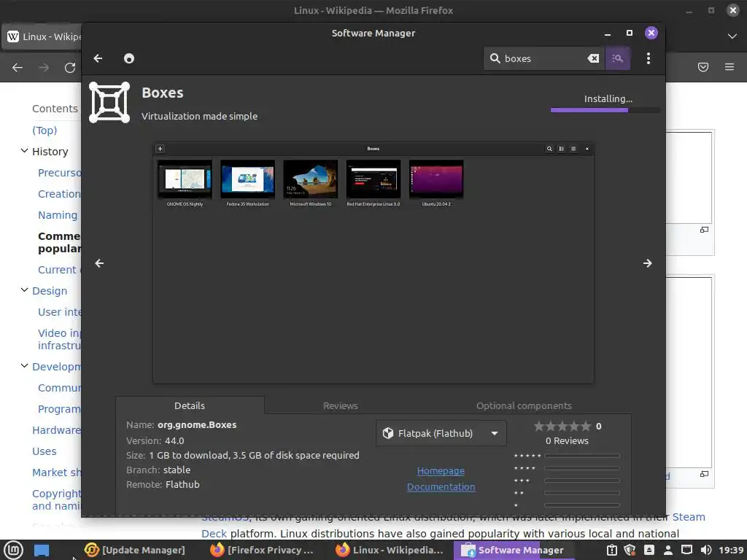Open the Documentation link
Viewport: 747px width, 560px height.
point(441,486)
